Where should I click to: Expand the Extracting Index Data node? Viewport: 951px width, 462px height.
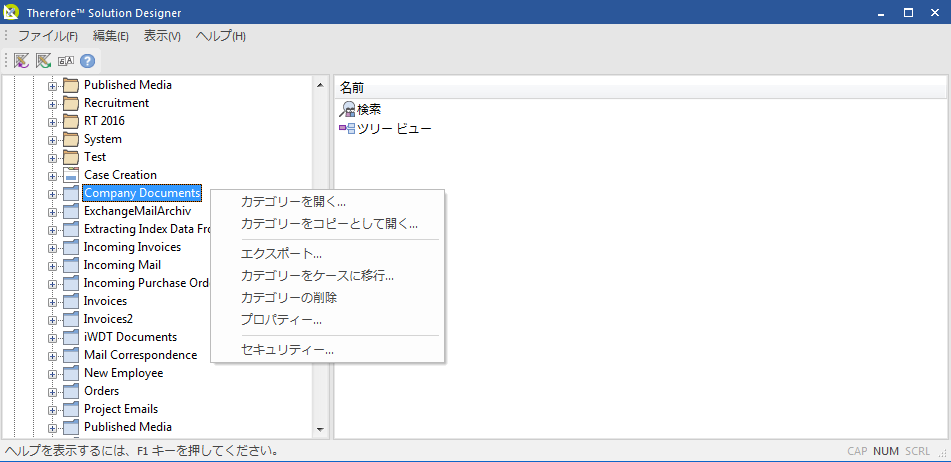(52, 230)
